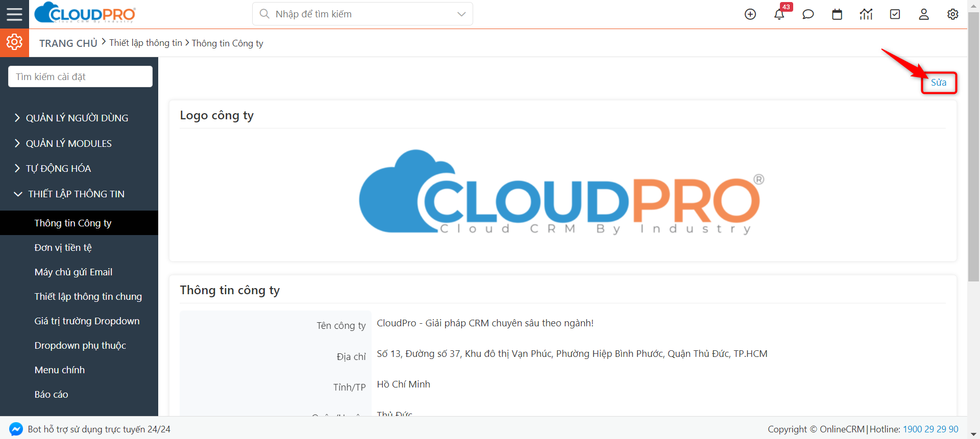Collapse THIẾT LẬP THÔNG TIN section

[69, 194]
